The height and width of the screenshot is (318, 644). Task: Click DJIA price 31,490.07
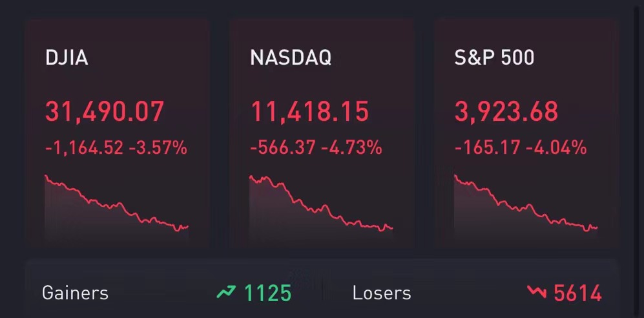coord(105,112)
